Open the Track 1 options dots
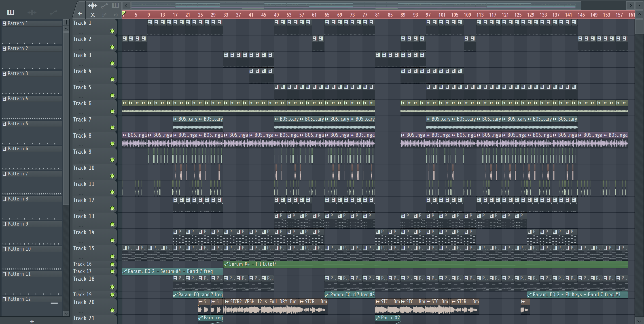The height and width of the screenshot is (324, 644). [80, 33]
